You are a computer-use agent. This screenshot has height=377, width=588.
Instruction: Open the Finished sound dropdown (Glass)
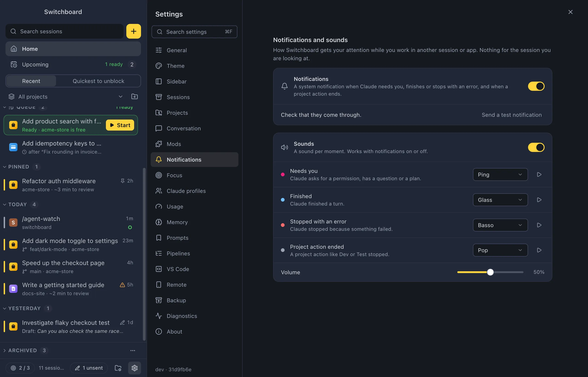tap(500, 200)
